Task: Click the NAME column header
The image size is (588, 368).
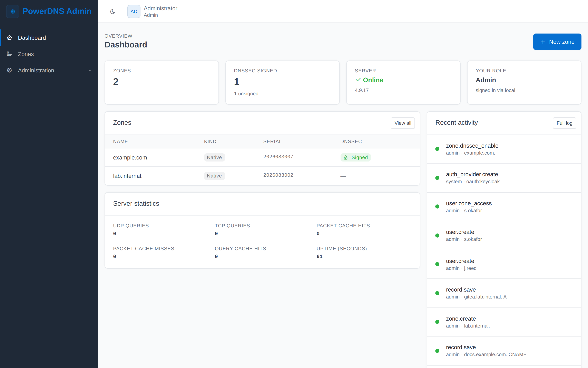Action: tap(120, 141)
